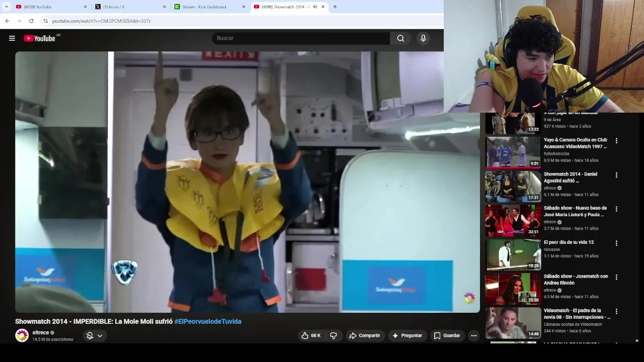The image size is (644, 362).
Task: View site information icon in address bar
Action: pos(45,21)
